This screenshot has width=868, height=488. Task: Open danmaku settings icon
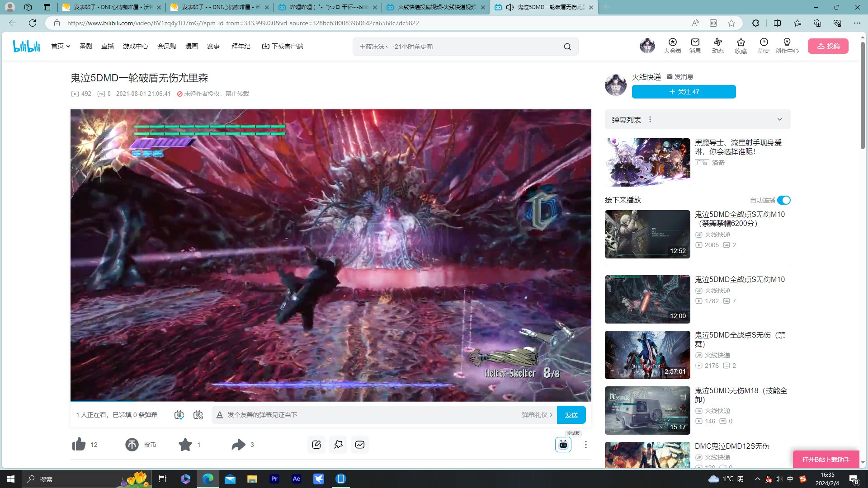click(x=198, y=415)
